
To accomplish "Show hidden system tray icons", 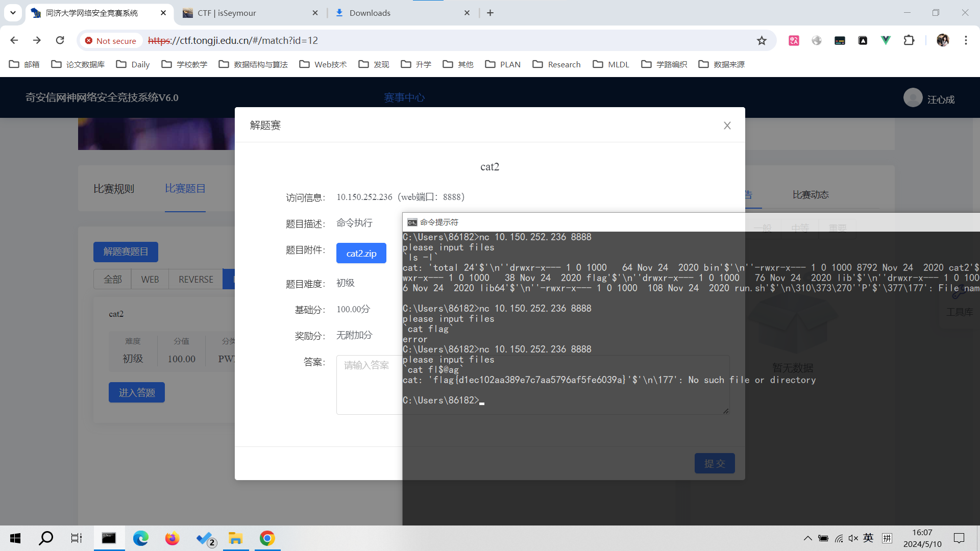I will (807, 538).
